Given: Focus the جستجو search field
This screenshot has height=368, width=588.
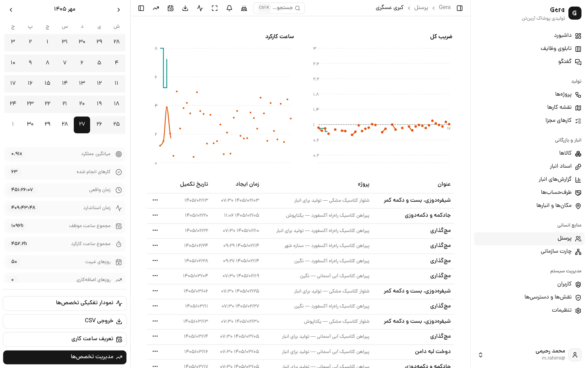Looking at the screenshot, I should point(279,8).
